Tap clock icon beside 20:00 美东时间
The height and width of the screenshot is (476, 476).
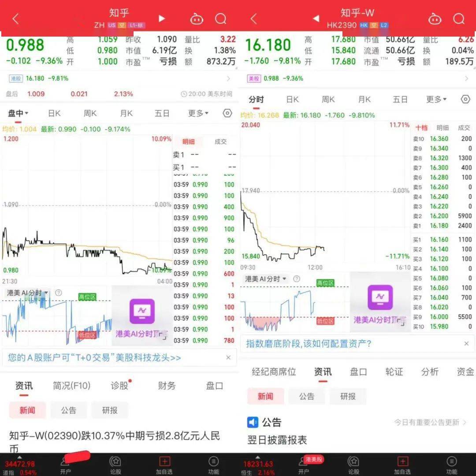(x=184, y=94)
